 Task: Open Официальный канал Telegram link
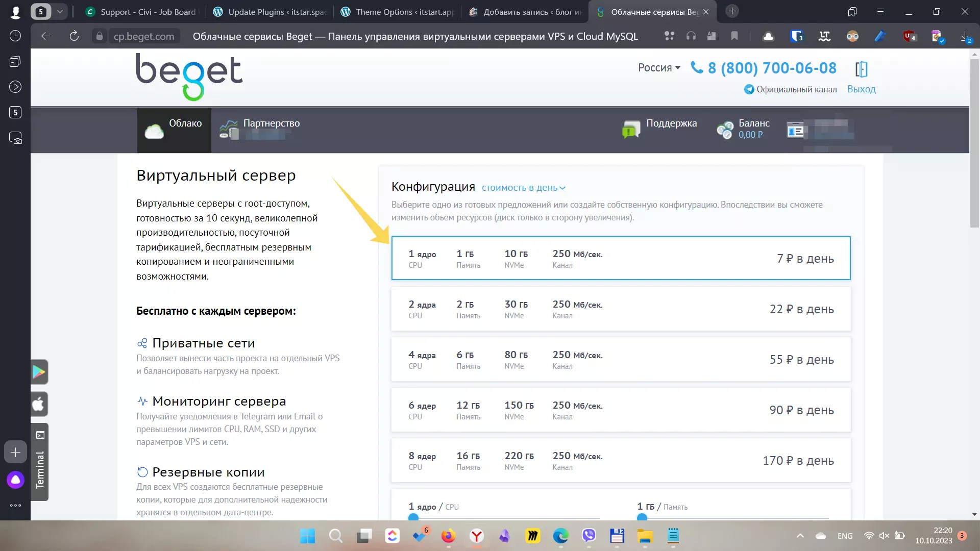791,89
